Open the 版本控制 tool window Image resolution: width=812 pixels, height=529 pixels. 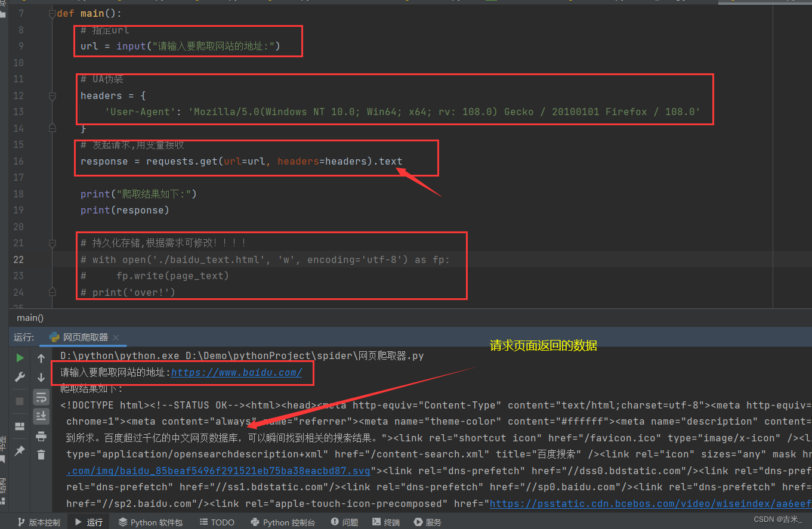click(39, 522)
